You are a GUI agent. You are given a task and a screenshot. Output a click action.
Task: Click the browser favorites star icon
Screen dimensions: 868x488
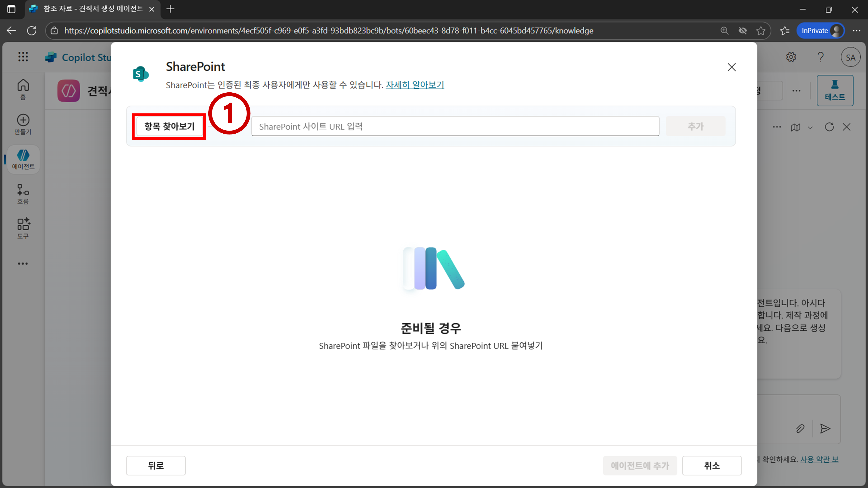761,31
